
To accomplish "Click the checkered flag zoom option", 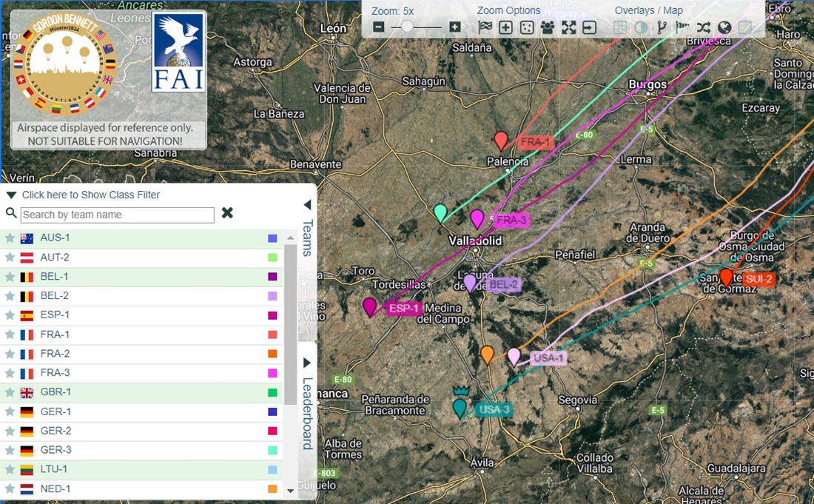I will [485, 27].
